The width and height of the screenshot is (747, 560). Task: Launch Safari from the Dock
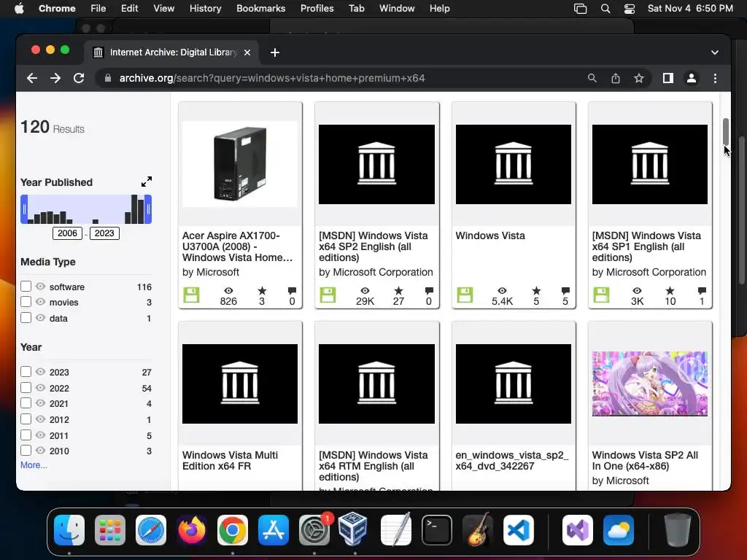point(151,530)
